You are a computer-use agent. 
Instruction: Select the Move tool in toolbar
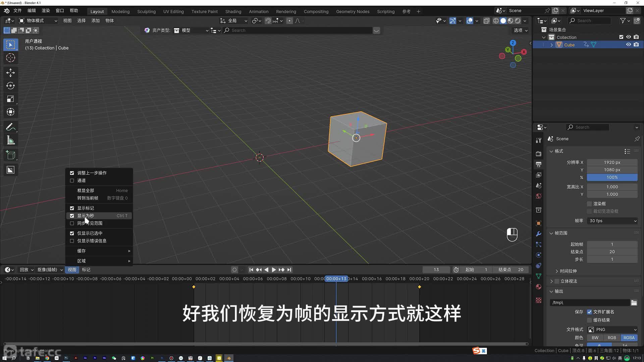coord(10,72)
